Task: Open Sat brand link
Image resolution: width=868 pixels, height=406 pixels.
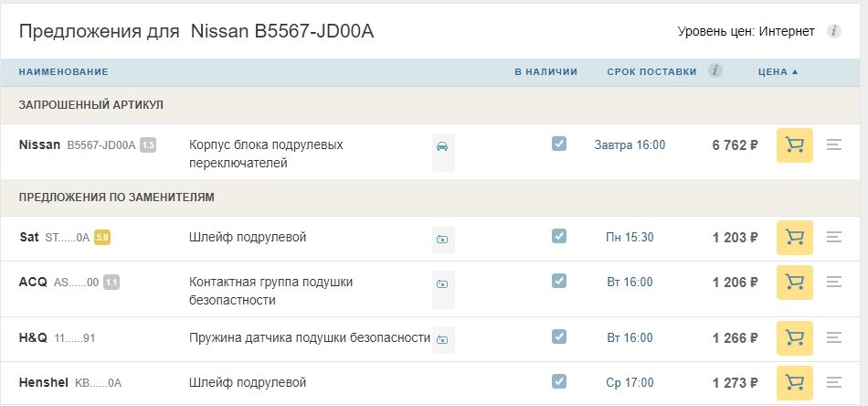Action: click(29, 238)
